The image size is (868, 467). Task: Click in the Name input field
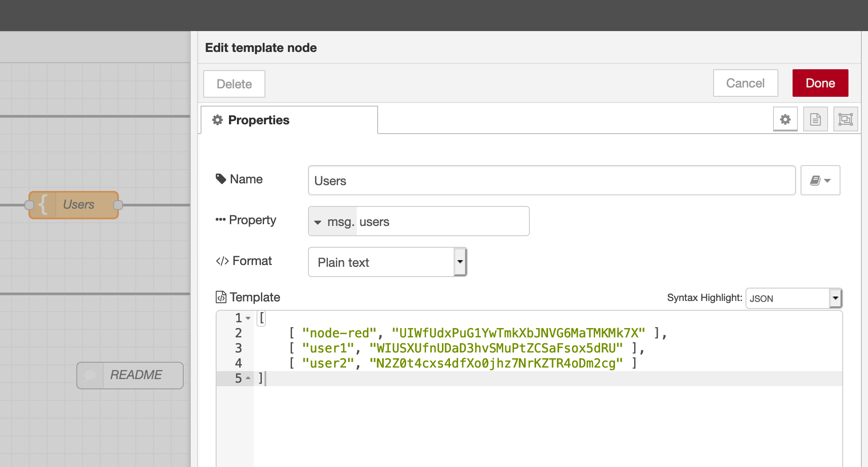551,180
